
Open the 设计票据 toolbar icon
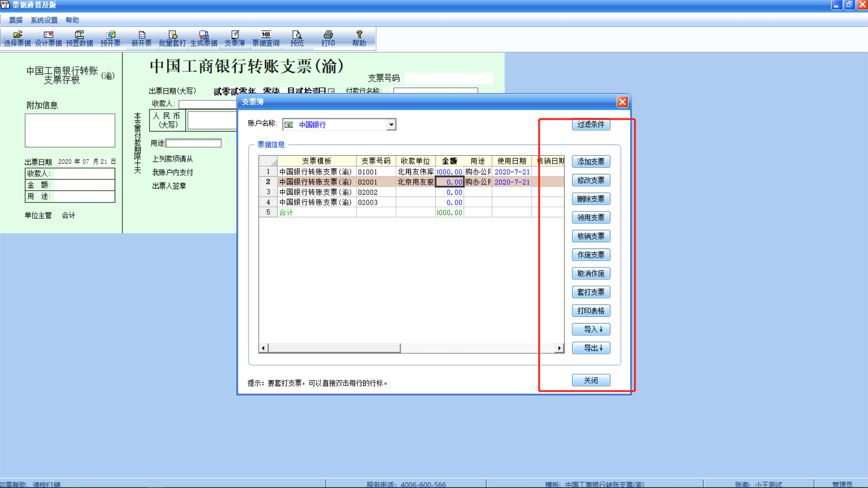click(48, 38)
